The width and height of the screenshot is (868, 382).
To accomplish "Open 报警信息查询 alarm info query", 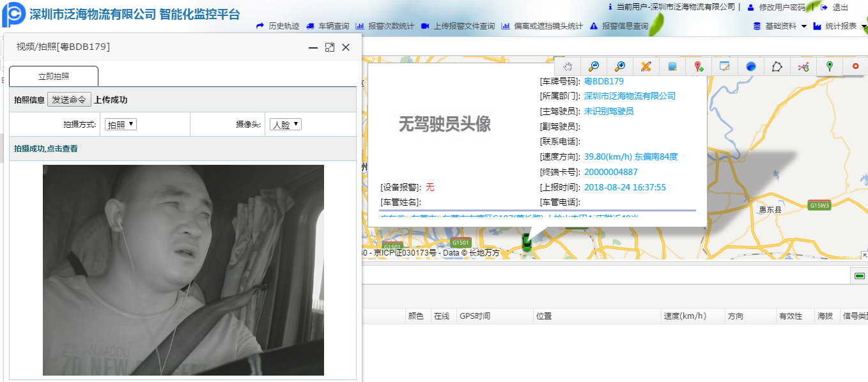I will (x=619, y=26).
